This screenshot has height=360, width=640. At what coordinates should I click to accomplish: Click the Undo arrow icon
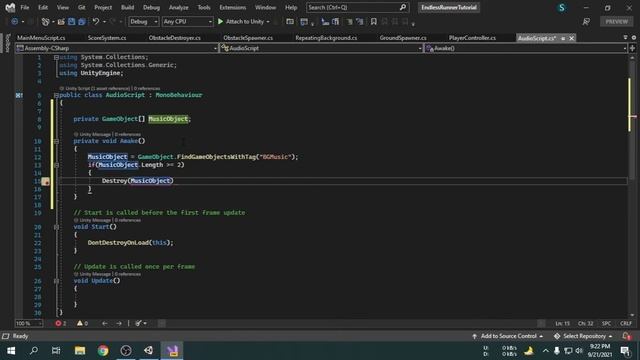tap(96, 22)
